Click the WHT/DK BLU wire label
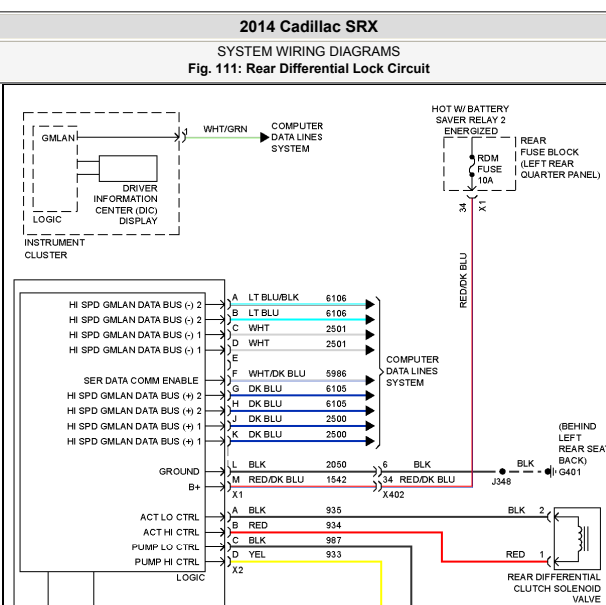The image size is (606, 605). (277, 373)
